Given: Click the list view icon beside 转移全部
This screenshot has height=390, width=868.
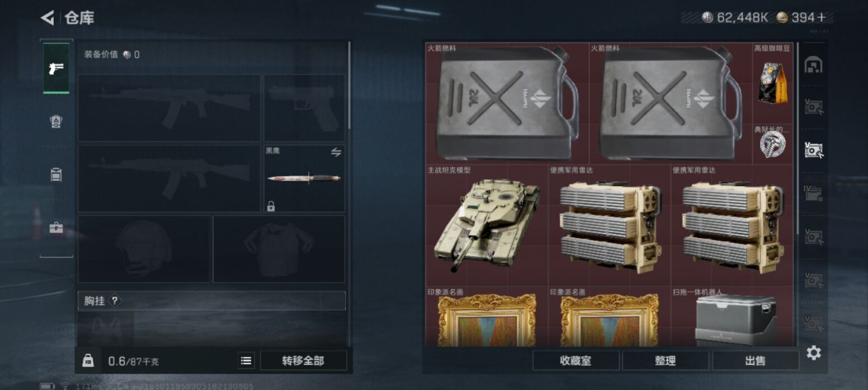Looking at the screenshot, I should tap(246, 361).
